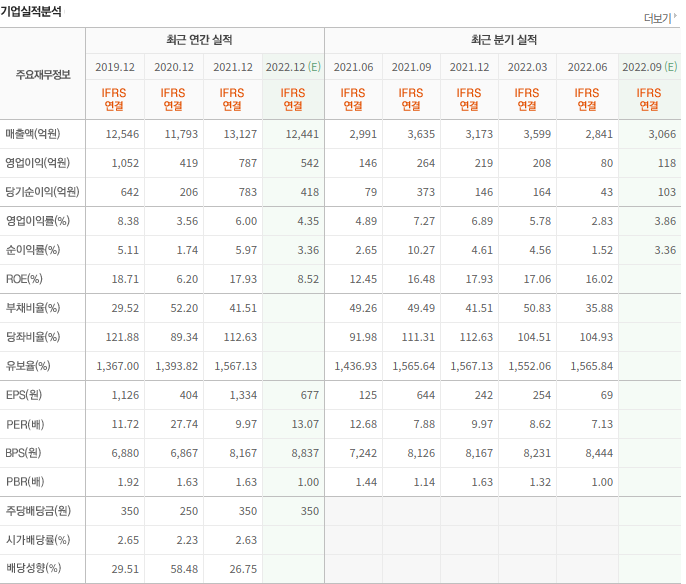The image size is (686, 584).
Task: Click the 10.27 net margin value
Action: tap(421, 250)
